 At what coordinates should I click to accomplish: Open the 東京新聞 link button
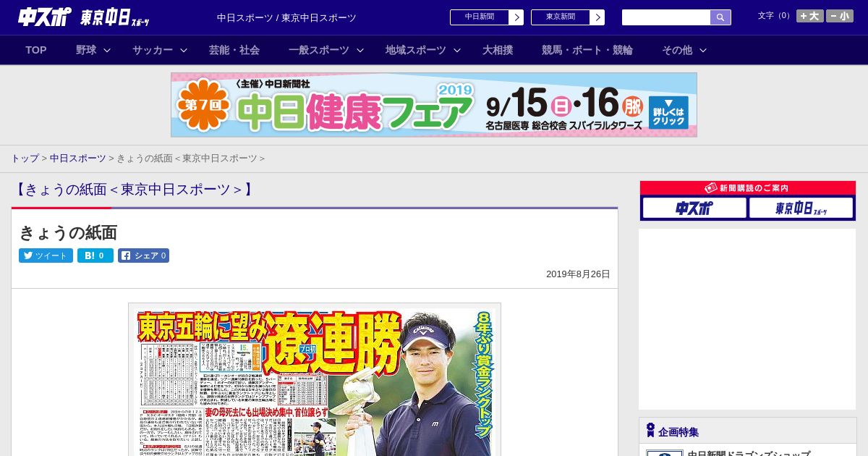click(x=560, y=17)
